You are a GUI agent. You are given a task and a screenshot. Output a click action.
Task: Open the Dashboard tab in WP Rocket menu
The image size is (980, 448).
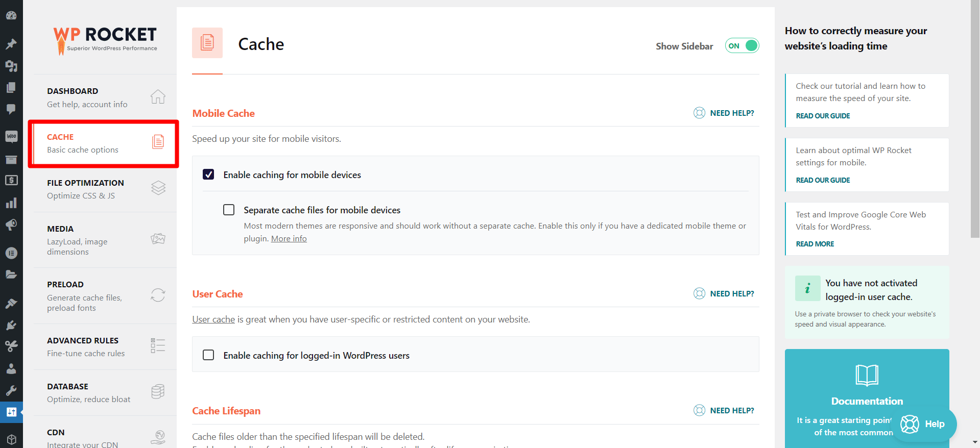tap(105, 97)
